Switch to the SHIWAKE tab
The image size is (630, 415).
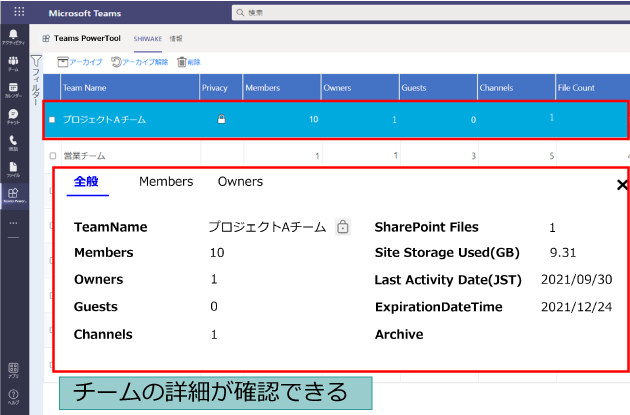pos(148,39)
